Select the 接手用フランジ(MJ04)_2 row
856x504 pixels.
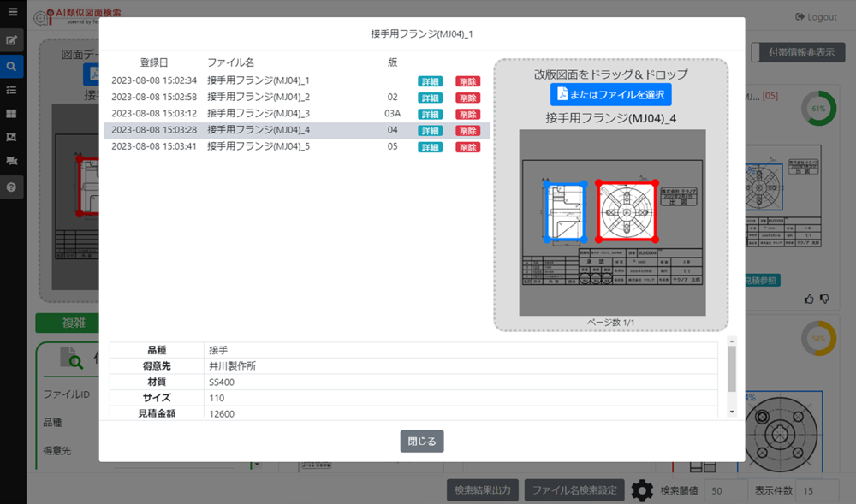pyautogui.click(x=258, y=98)
